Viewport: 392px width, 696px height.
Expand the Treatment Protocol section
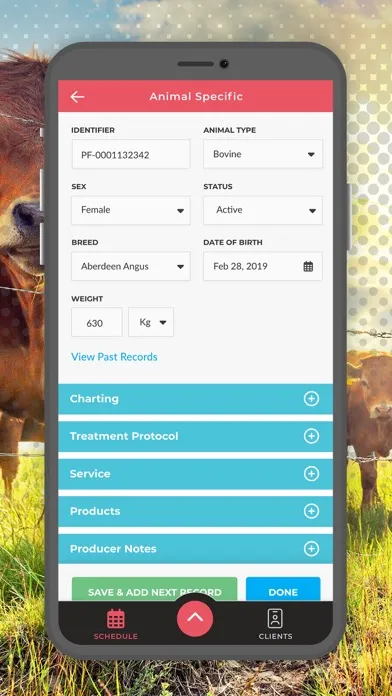point(195,436)
